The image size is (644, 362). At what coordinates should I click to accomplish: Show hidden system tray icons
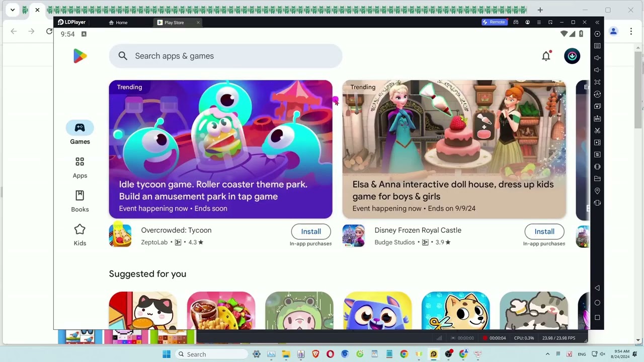[547, 354]
